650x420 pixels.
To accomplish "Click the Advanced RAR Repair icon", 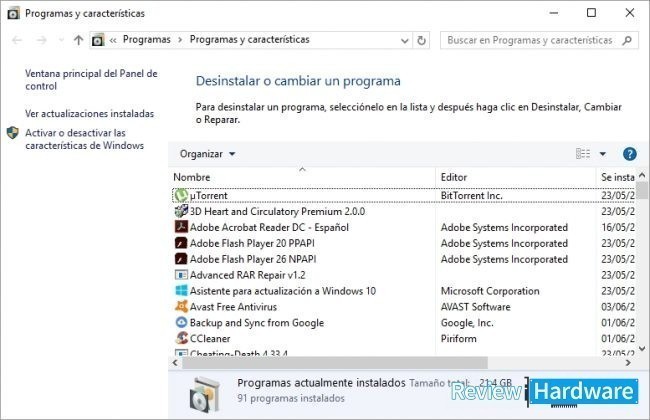I will tap(181, 275).
